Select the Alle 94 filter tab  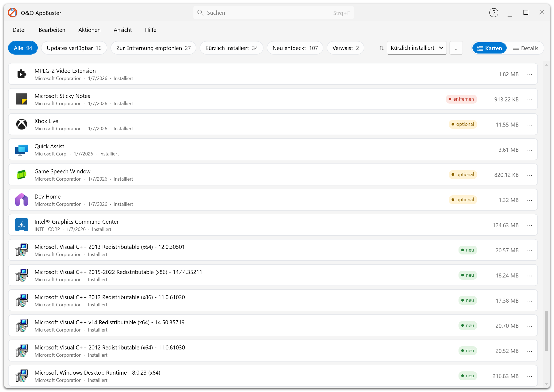tap(23, 48)
